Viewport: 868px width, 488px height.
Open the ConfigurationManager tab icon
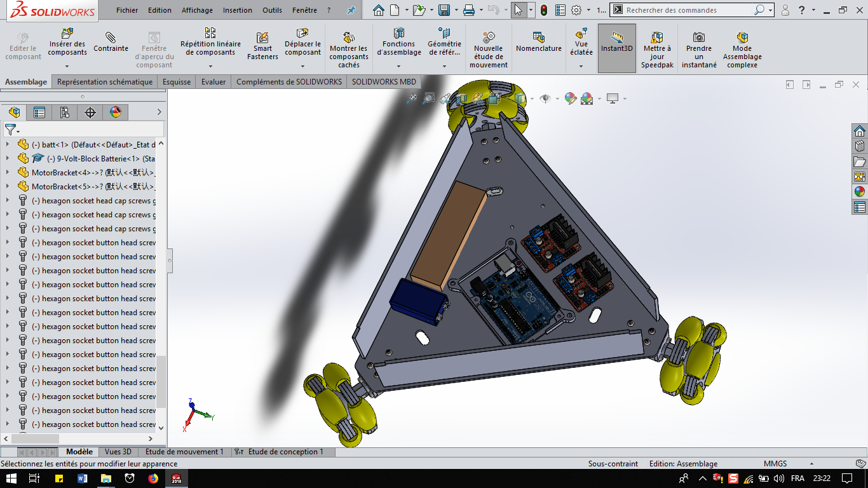[65, 112]
